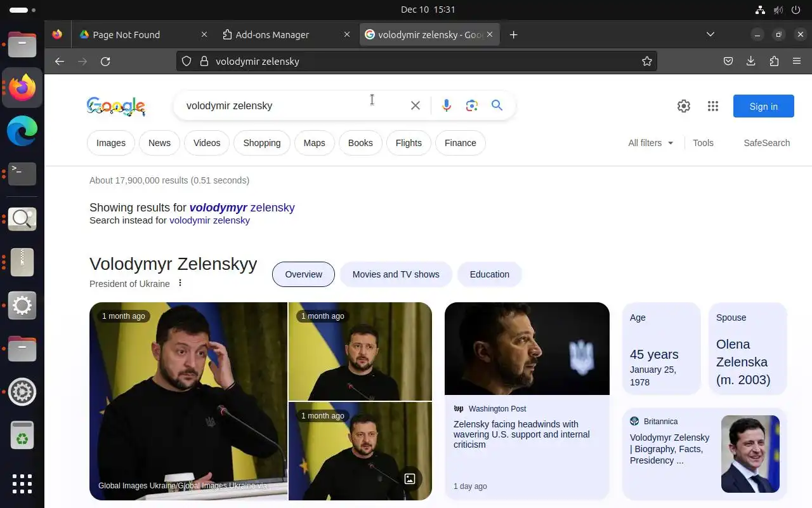This screenshot has width=812, height=508.
Task: Open the Firefox application menu
Action: [x=797, y=61]
